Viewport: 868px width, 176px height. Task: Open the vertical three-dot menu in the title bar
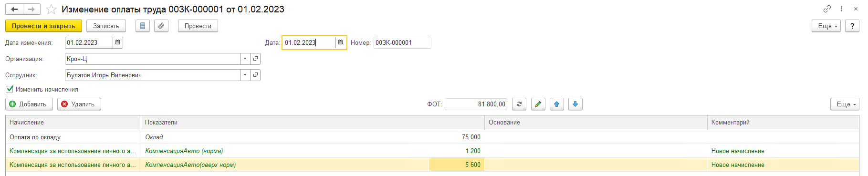click(841, 9)
